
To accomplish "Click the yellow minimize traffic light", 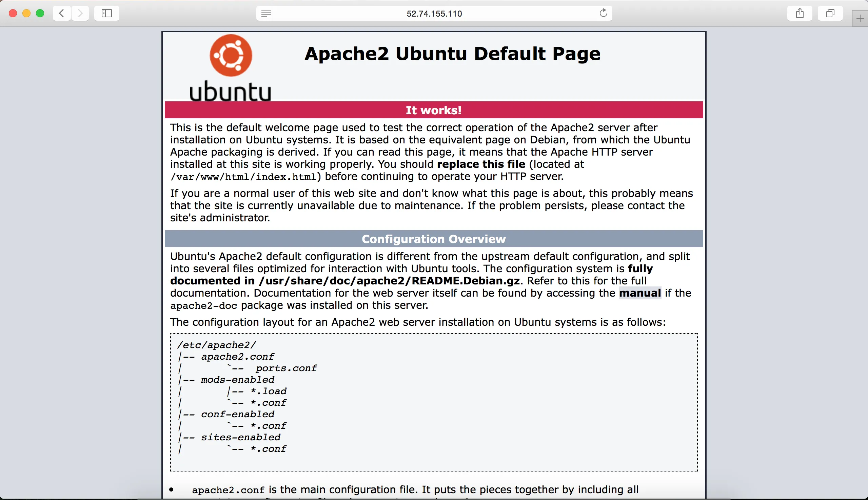I will (x=26, y=13).
